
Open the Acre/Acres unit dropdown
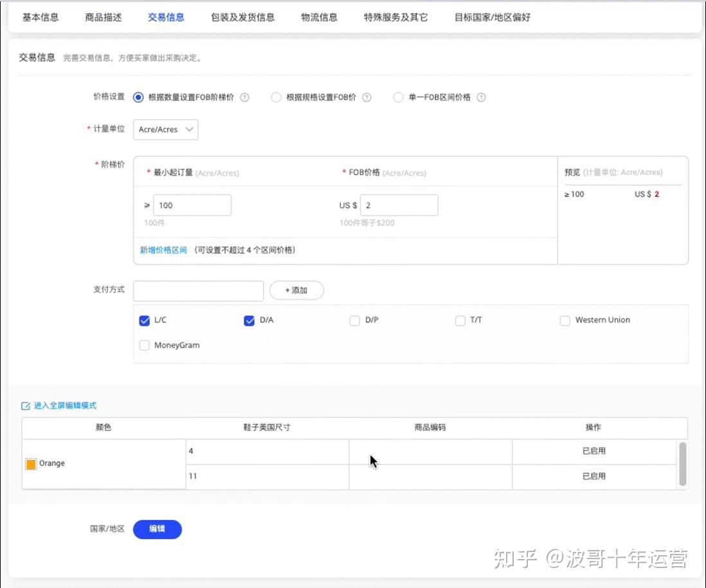[166, 130]
